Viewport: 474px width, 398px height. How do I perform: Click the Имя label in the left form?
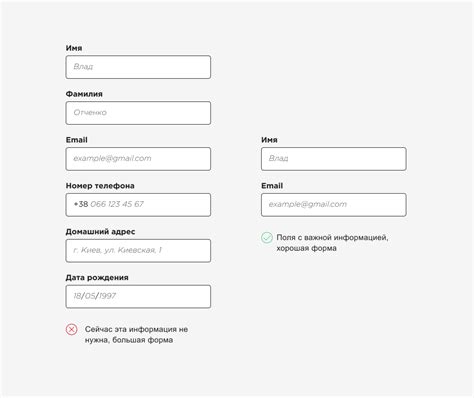pos(74,48)
